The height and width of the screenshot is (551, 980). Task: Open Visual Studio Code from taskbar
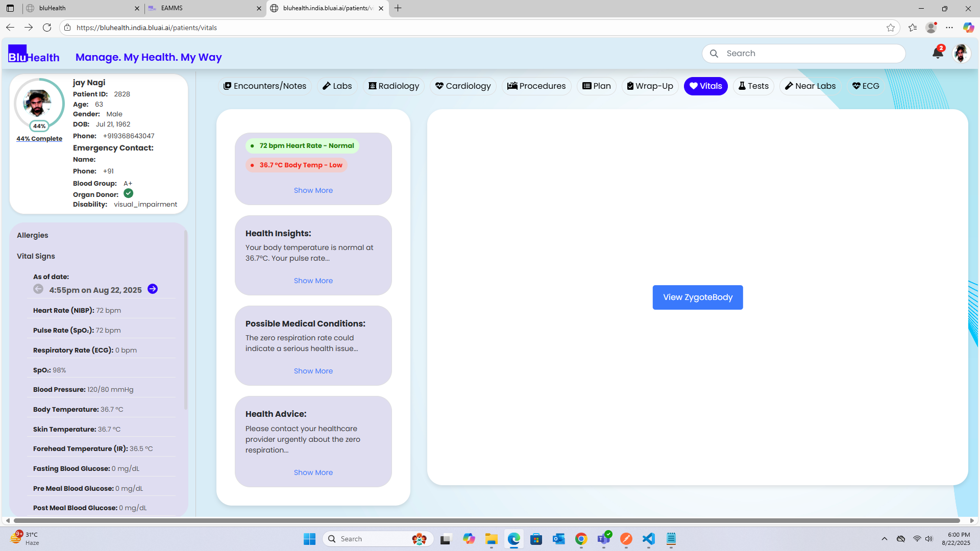pyautogui.click(x=648, y=539)
